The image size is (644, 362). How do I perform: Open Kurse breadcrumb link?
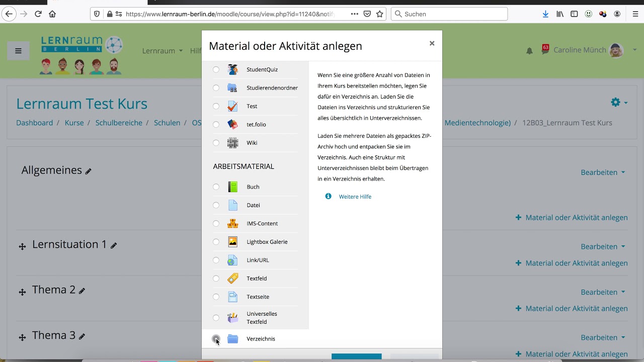74,123
